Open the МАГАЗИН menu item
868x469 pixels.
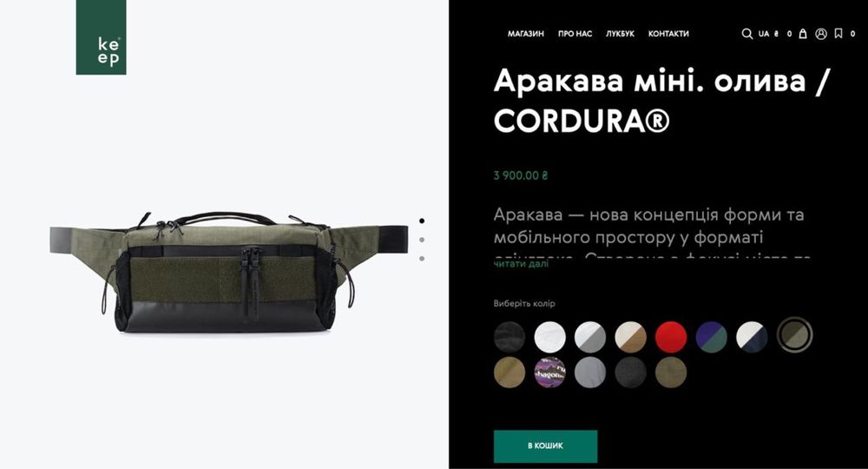click(526, 34)
